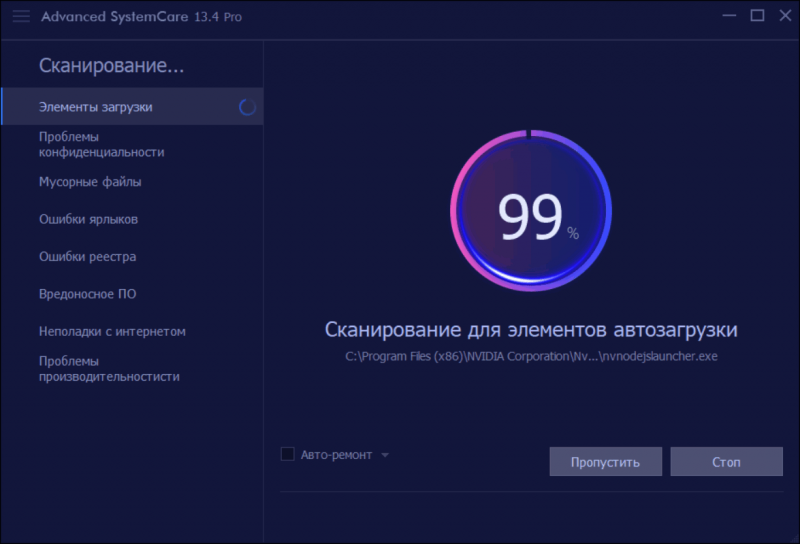Maximize the Advanced SystemCare window
This screenshot has width=800, height=544.
point(757,15)
